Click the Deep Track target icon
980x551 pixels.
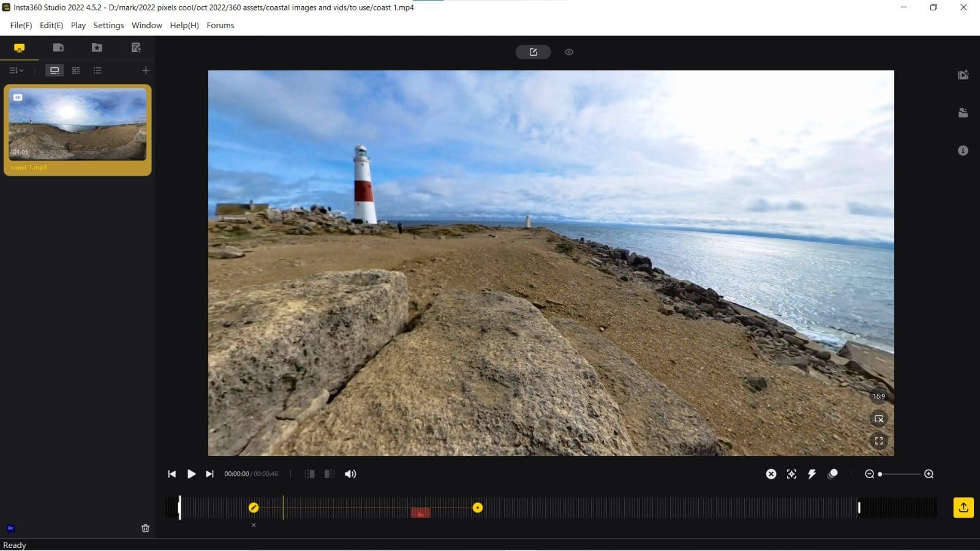point(791,474)
